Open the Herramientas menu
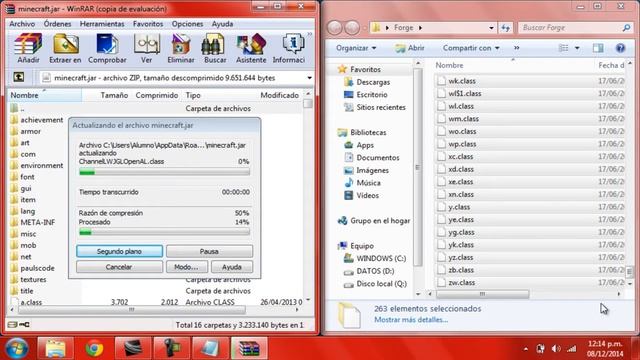The image size is (640, 360). 102,24
